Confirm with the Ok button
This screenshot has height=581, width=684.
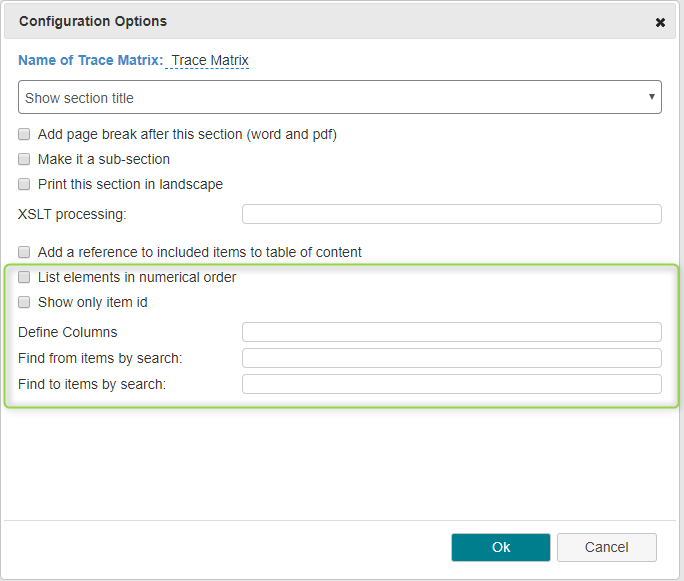click(501, 547)
